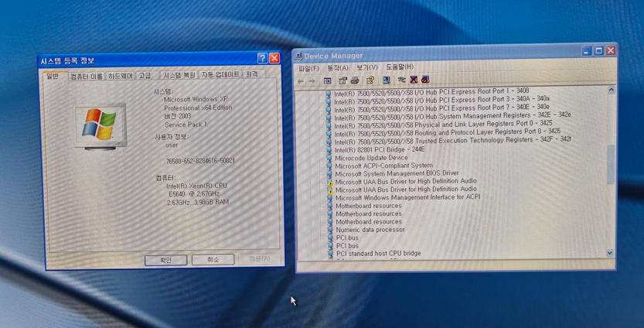Click the Back arrow in Device Manager toolbar
Screen dimensions: 644x328
pos(301,81)
